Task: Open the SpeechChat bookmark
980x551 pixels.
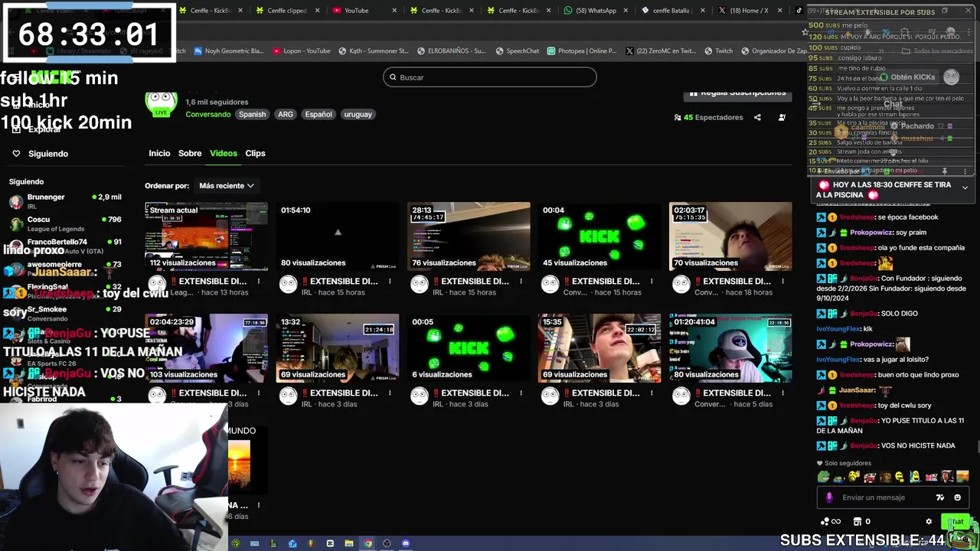Action: (x=517, y=51)
